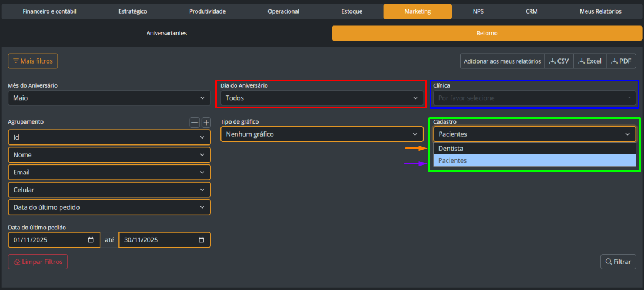The width and height of the screenshot is (644, 290).
Task: Open the Produtividade tab
Action: pos(207,12)
